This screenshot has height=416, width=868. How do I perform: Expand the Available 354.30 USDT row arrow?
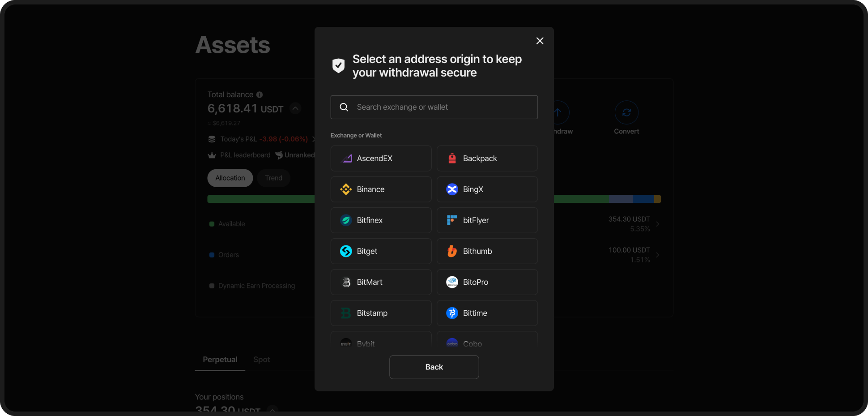(657, 224)
